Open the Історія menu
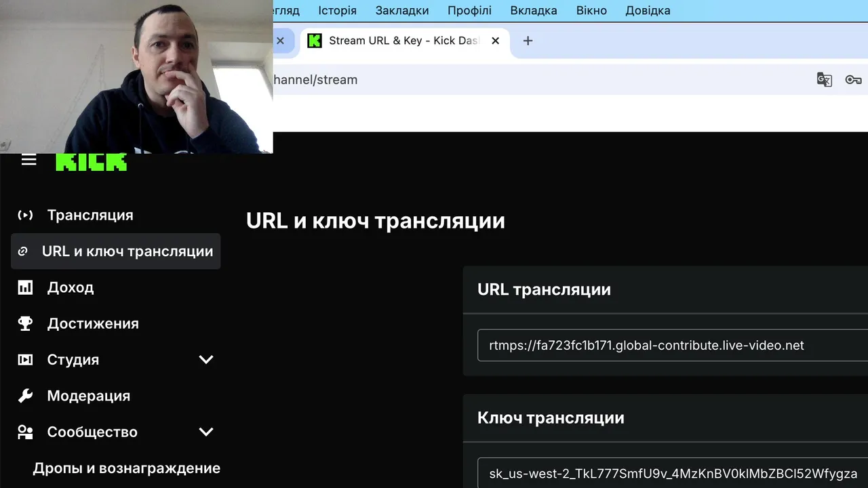Image resolution: width=868 pixels, height=488 pixels. tap(337, 10)
